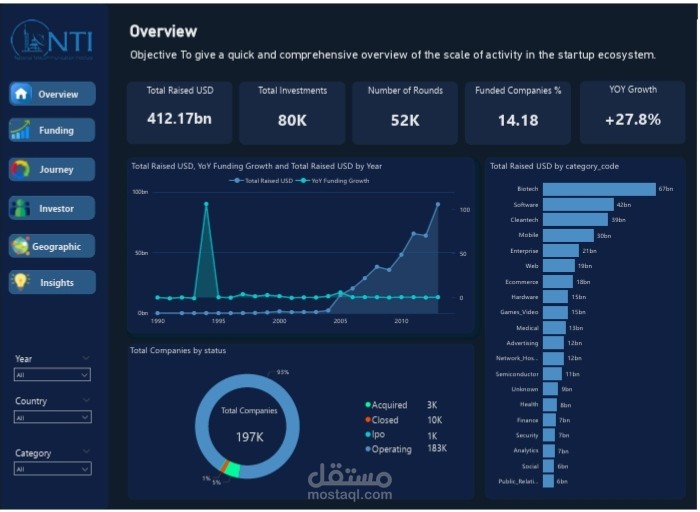The image size is (700, 512).
Task: Click the final Total Raised USD data point
Action: click(438, 204)
